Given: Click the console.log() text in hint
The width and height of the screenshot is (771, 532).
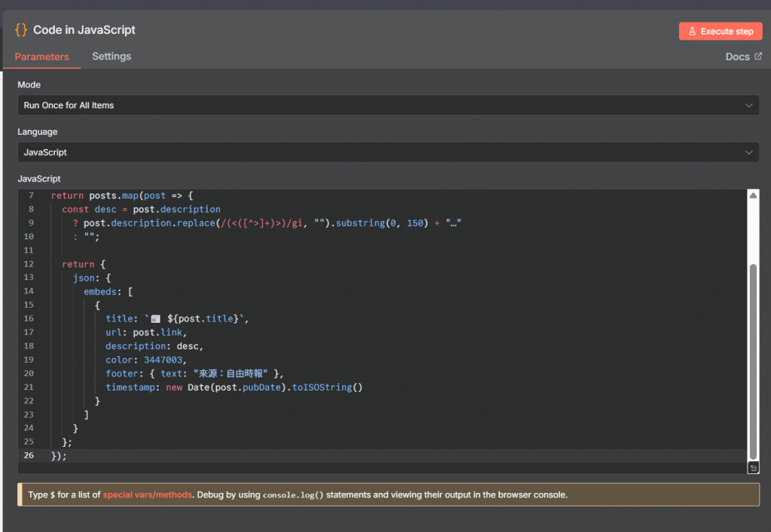Looking at the screenshot, I should (293, 495).
